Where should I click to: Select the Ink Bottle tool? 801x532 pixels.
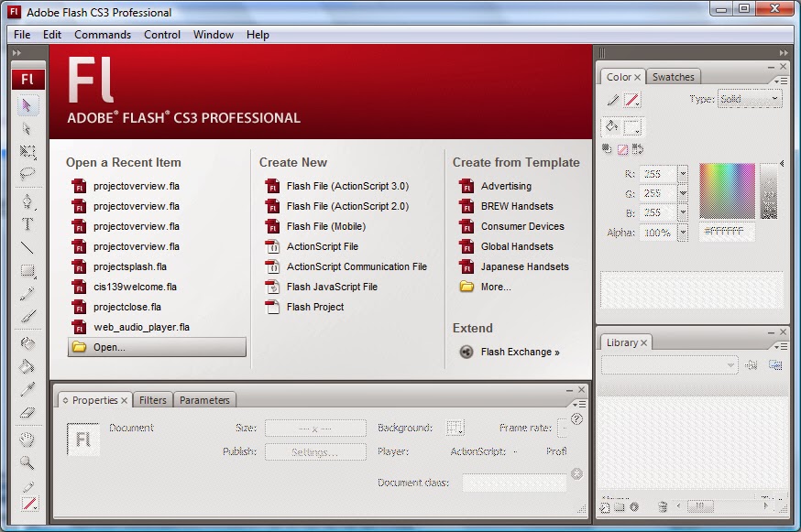pyautogui.click(x=27, y=343)
